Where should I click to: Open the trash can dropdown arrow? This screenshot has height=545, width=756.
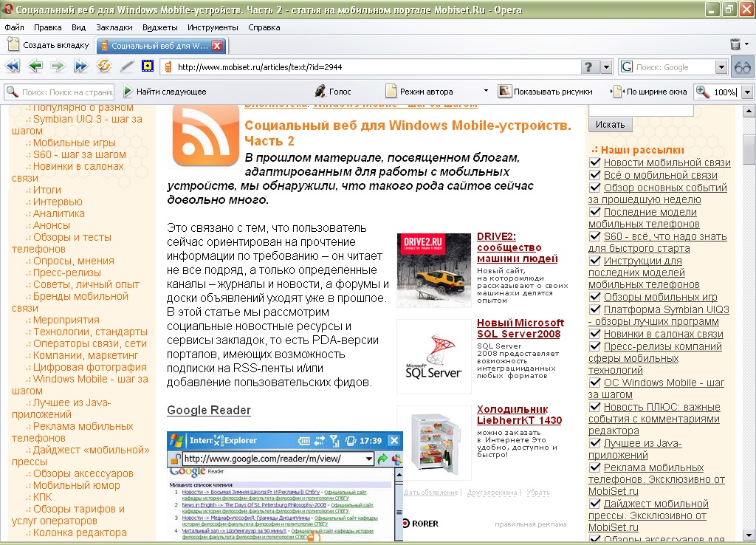(x=747, y=44)
